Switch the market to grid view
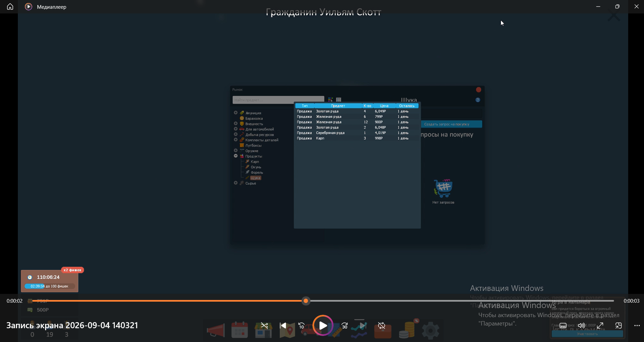The height and width of the screenshot is (342, 644). point(331,100)
